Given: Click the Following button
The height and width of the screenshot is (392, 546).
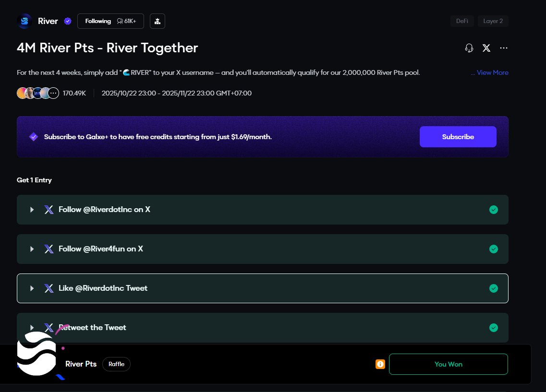Looking at the screenshot, I should pyautogui.click(x=111, y=21).
